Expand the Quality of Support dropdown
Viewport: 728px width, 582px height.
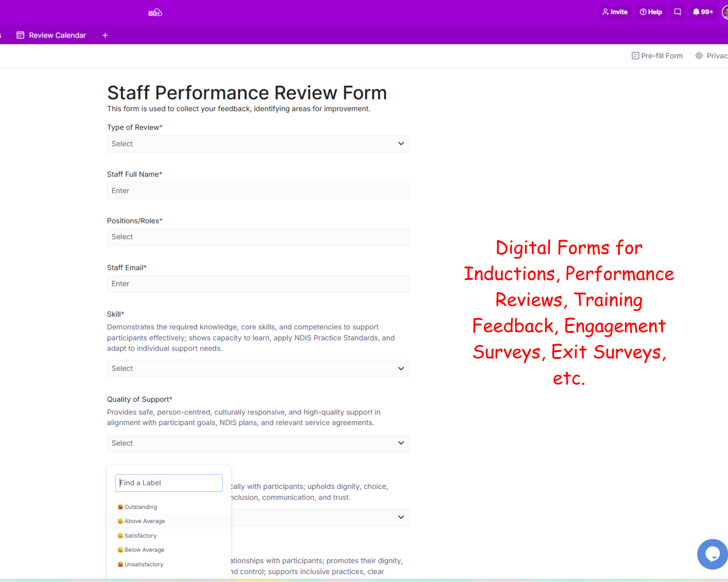point(258,443)
